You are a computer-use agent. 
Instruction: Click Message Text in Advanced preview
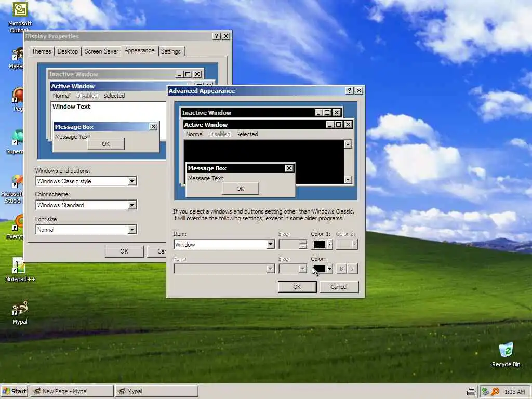click(x=206, y=178)
